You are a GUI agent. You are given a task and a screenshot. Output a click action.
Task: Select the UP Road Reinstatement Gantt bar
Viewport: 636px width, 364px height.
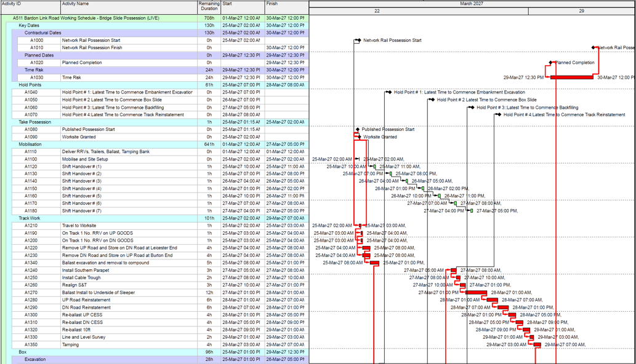(x=492, y=300)
